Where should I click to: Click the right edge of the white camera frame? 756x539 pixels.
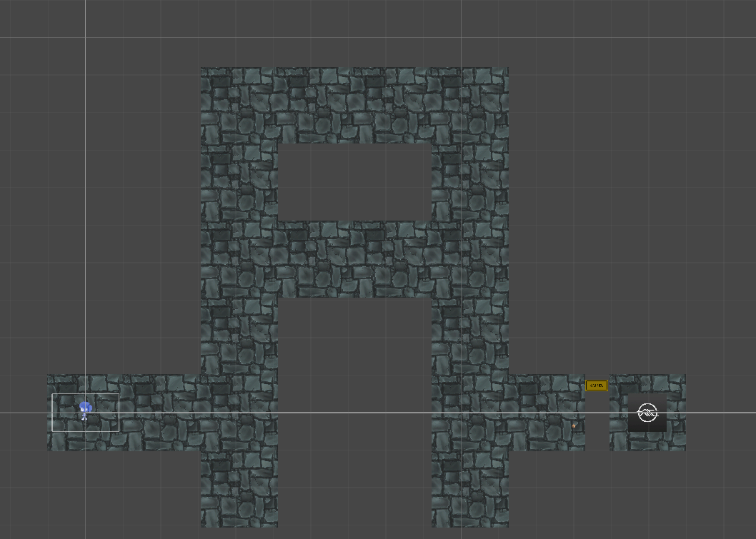[x=119, y=413]
